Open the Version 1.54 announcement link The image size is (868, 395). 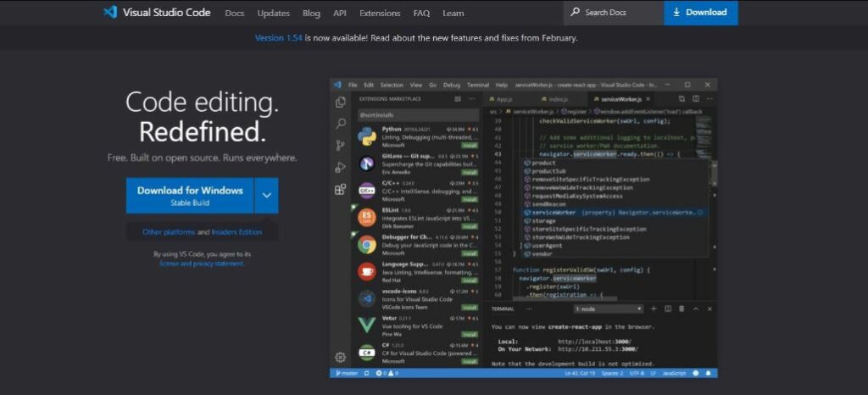click(x=278, y=38)
